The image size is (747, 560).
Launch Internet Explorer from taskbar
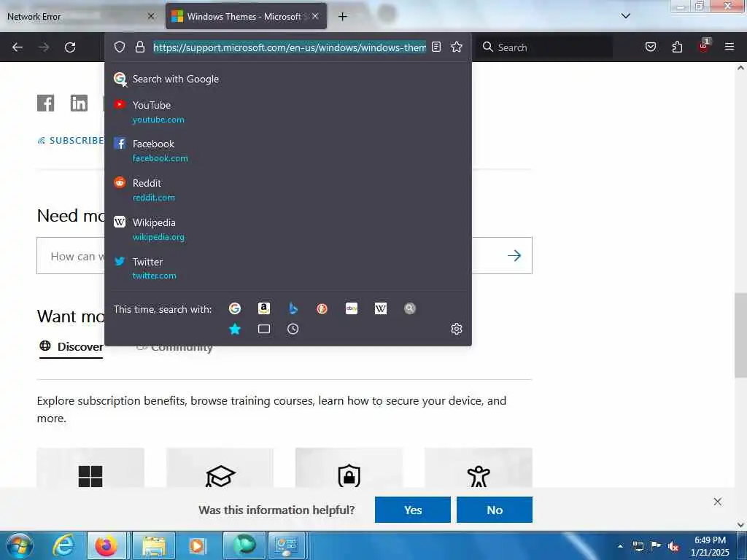pos(63,545)
